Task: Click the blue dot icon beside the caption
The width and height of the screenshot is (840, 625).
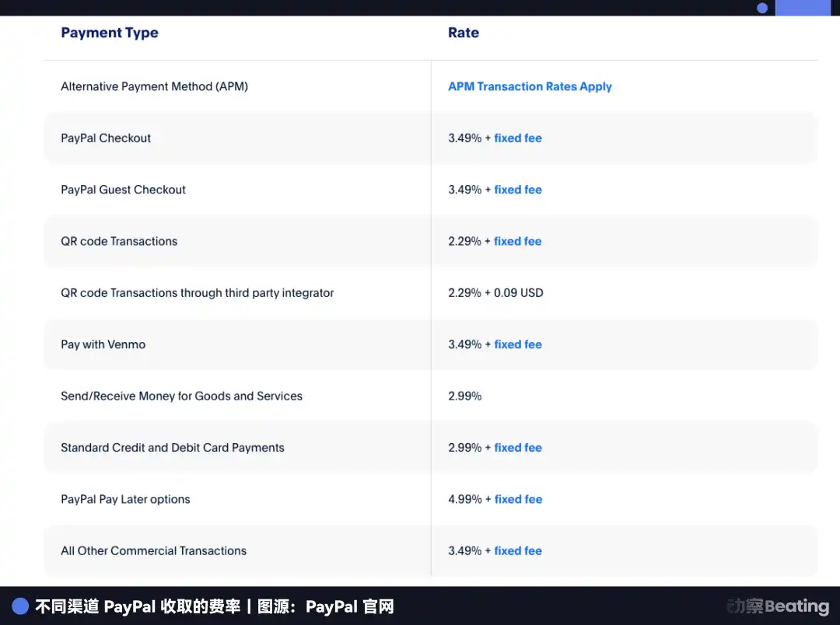Action: (x=19, y=605)
